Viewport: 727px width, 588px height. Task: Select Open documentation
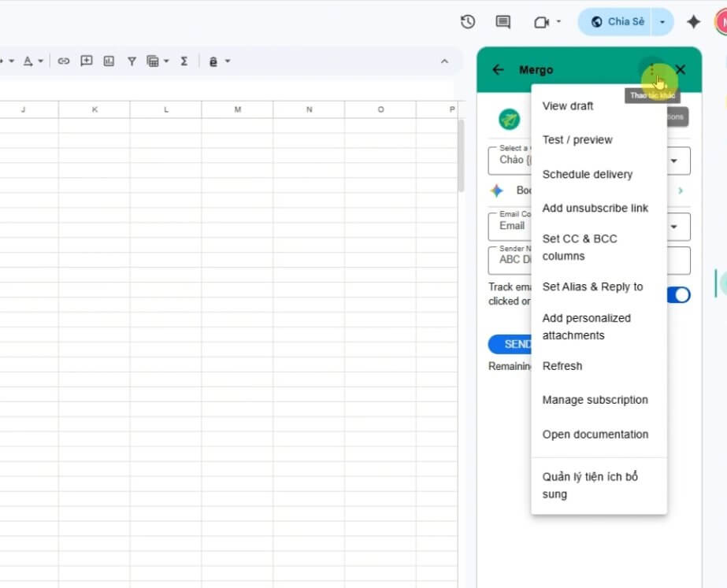(x=599, y=435)
